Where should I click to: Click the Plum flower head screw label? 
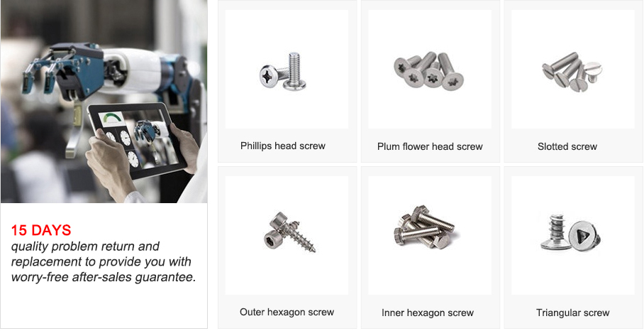pyautogui.click(x=430, y=147)
